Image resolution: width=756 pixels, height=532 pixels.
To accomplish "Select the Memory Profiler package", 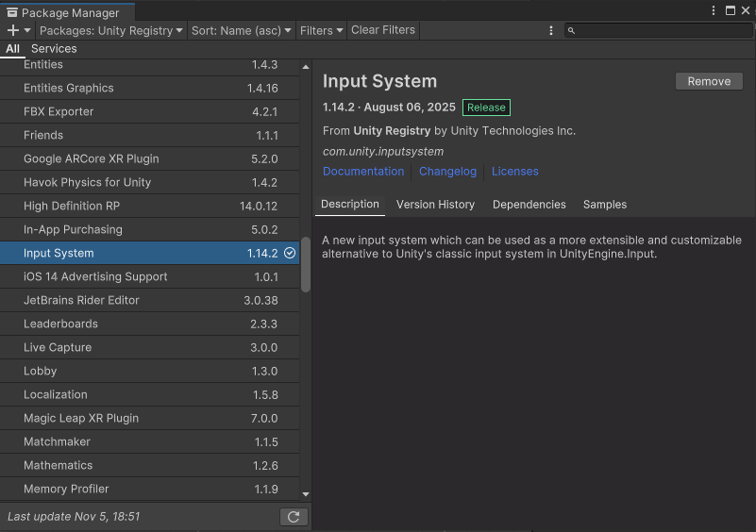I will [149, 490].
